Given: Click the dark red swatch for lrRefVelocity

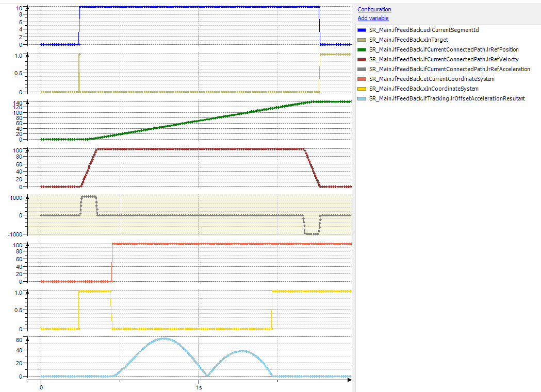Looking at the screenshot, I should (362, 60).
